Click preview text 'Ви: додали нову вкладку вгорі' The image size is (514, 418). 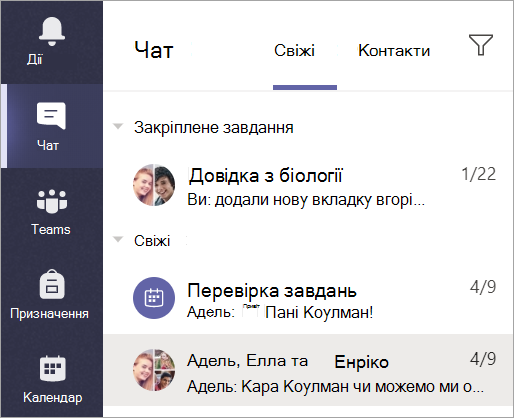(x=306, y=200)
